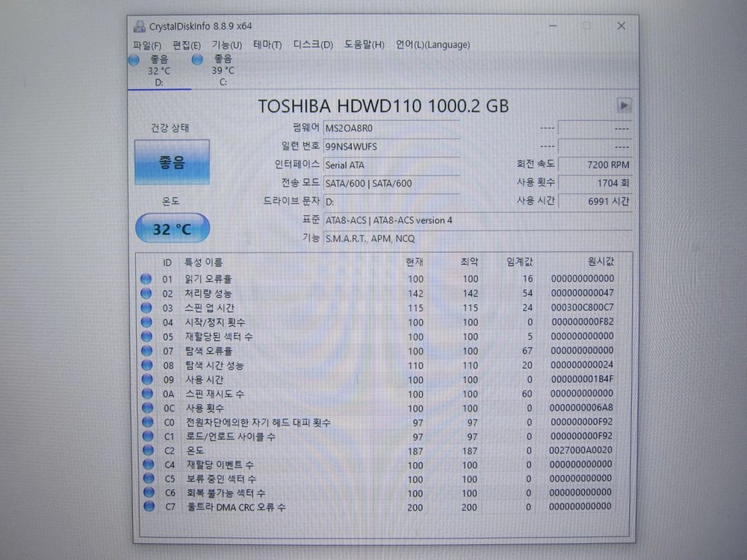This screenshot has height=560, width=747.
Task: Click the rotation speed field 7200 RPM
Action: point(595,165)
